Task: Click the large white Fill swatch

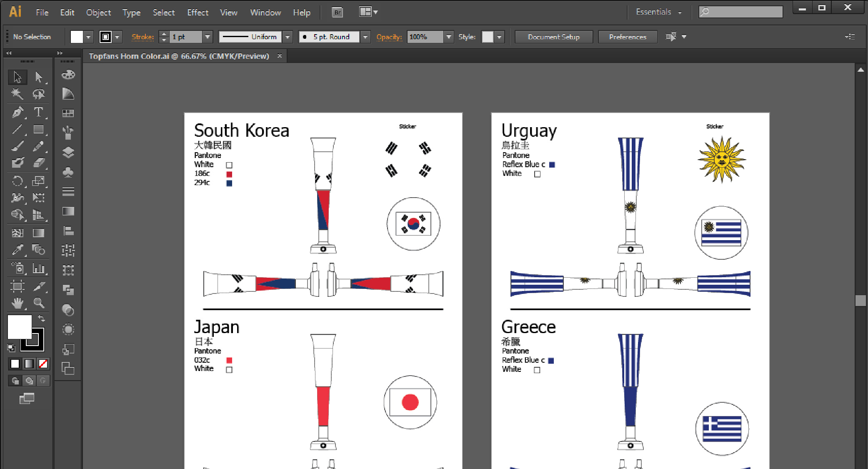Action: 20,327
